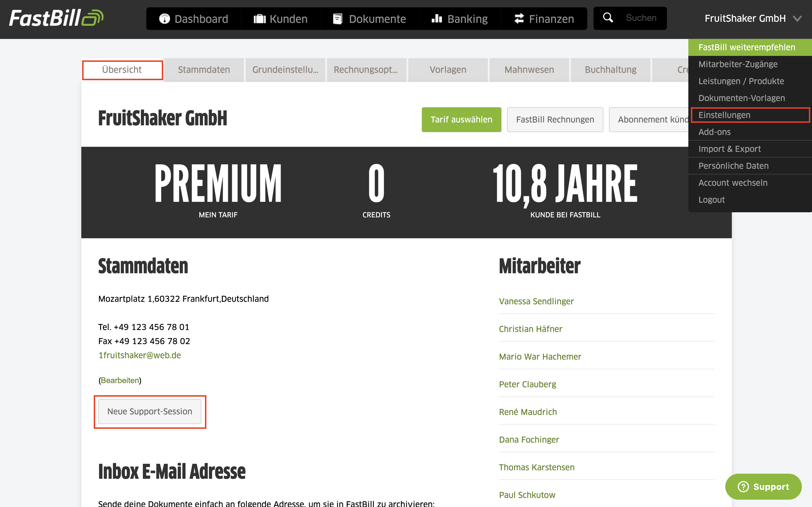Switch to the Stammdaten tab
This screenshot has height=507, width=812.
tap(204, 70)
